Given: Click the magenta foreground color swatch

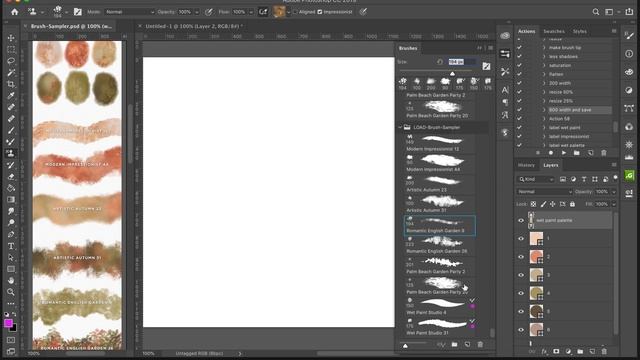Looking at the screenshot, I should [x=8, y=323].
